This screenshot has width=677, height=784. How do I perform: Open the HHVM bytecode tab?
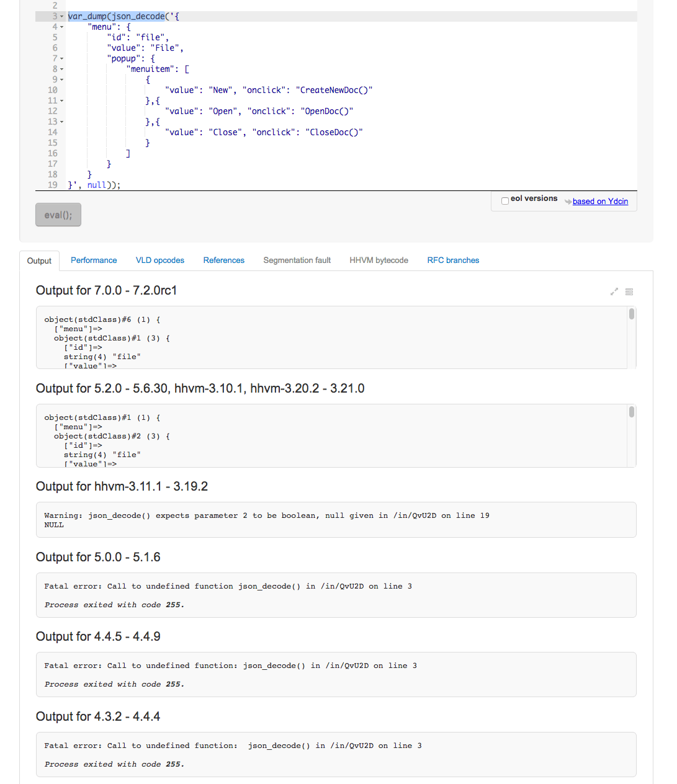[x=379, y=260]
